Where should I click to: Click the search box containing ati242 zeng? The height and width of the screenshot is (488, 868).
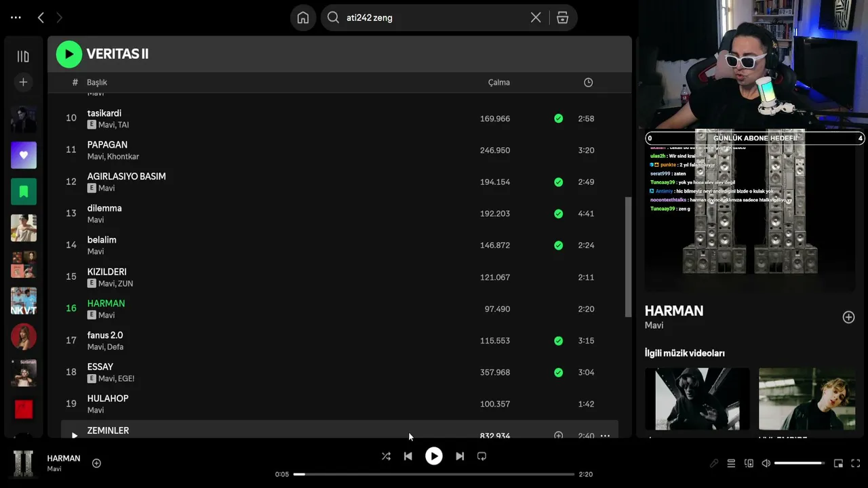450,18
